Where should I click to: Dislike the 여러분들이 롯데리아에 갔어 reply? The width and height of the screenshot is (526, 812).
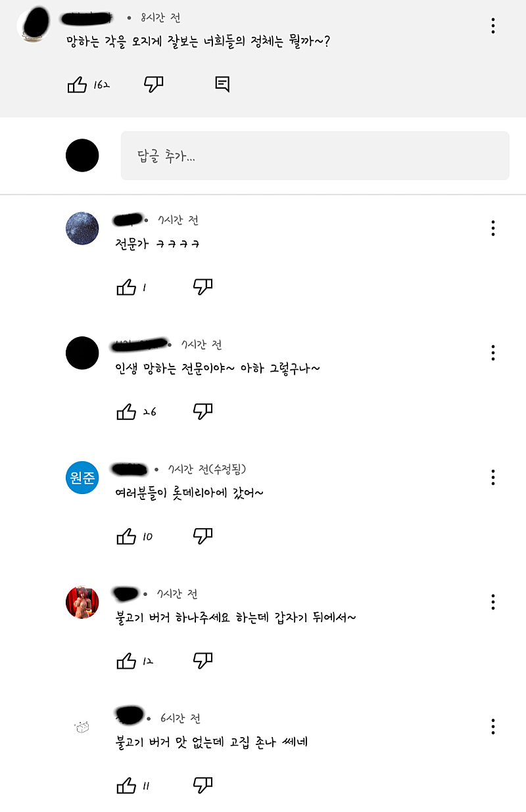click(x=203, y=537)
